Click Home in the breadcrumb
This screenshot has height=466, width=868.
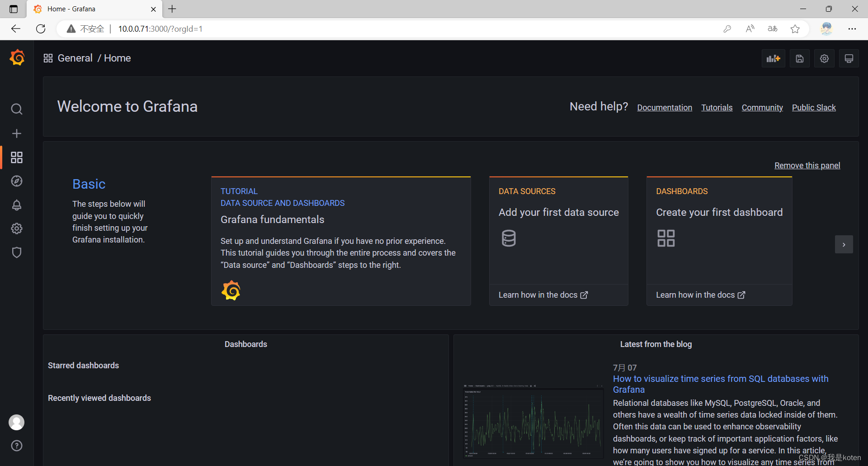(x=118, y=58)
